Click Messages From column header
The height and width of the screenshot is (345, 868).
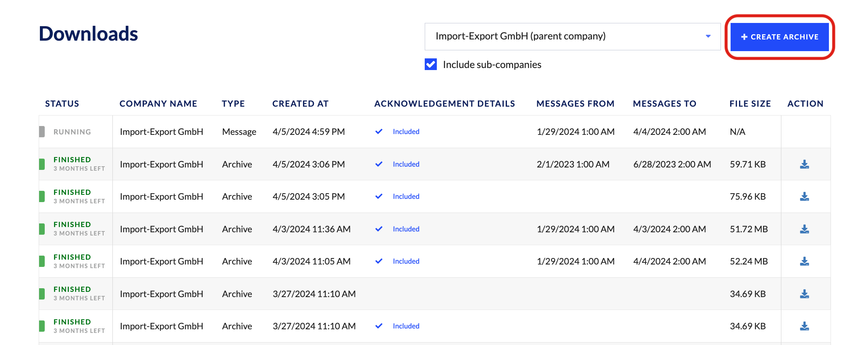(575, 104)
